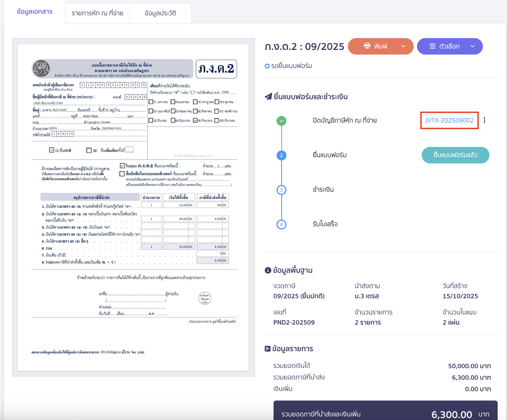This screenshot has height=420, width=507.
Task: Toggle the กันยายน month checkbox
Action: tap(195, 120)
